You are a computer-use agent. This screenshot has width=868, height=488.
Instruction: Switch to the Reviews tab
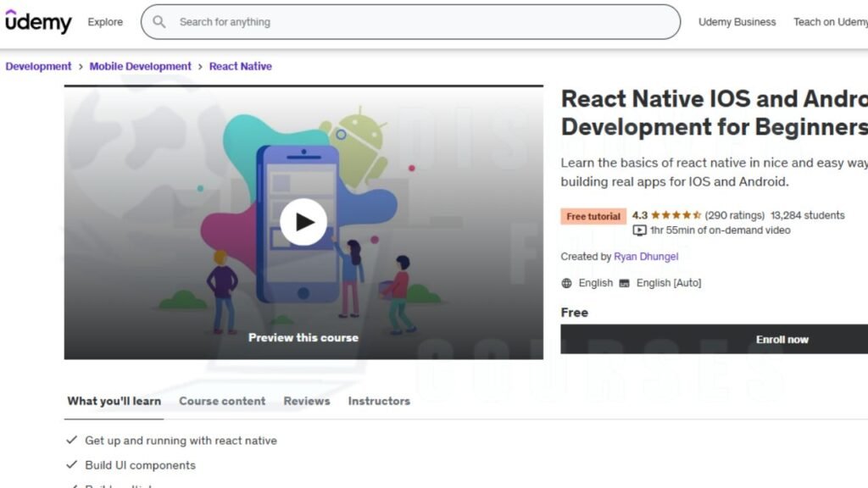coord(307,401)
